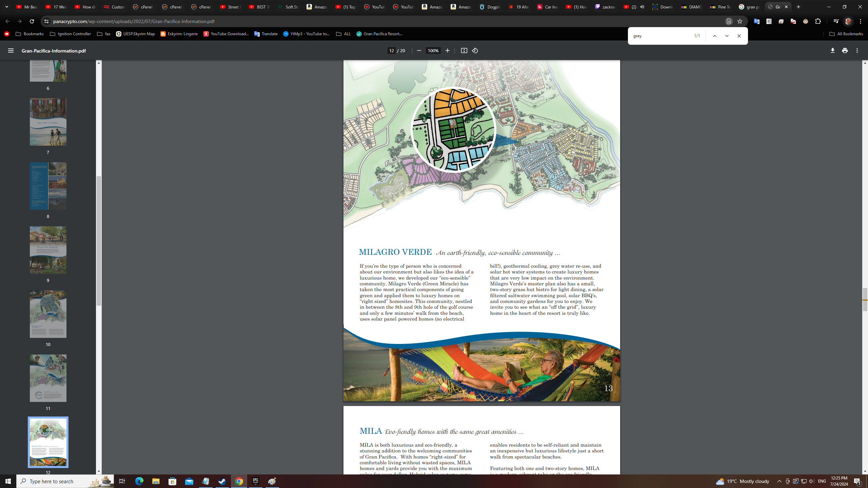Open Microsoft Edge from taskbar
The image size is (868, 488).
(x=139, y=481)
